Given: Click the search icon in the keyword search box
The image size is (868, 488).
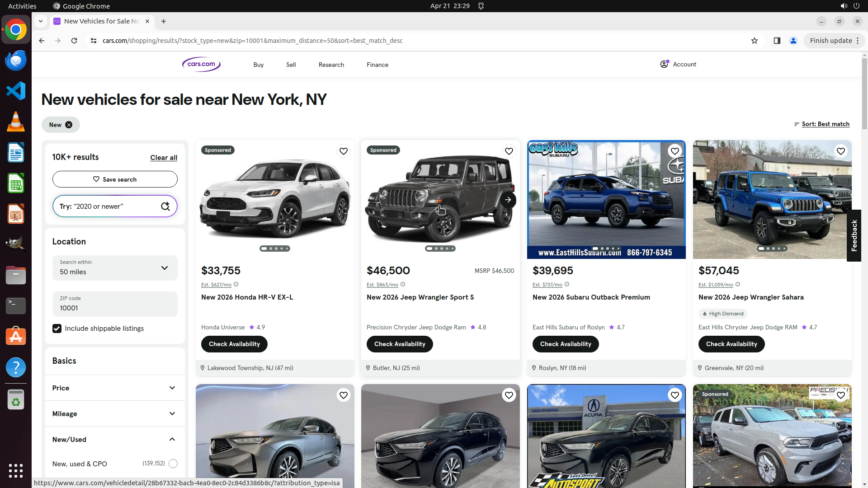Looking at the screenshot, I should tap(165, 206).
